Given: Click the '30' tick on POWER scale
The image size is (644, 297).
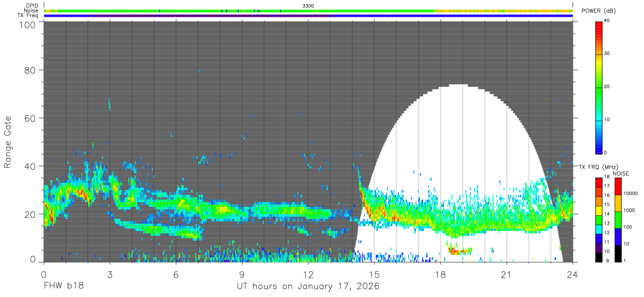Looking at the screenshot, I should click(x=607, y=53).
